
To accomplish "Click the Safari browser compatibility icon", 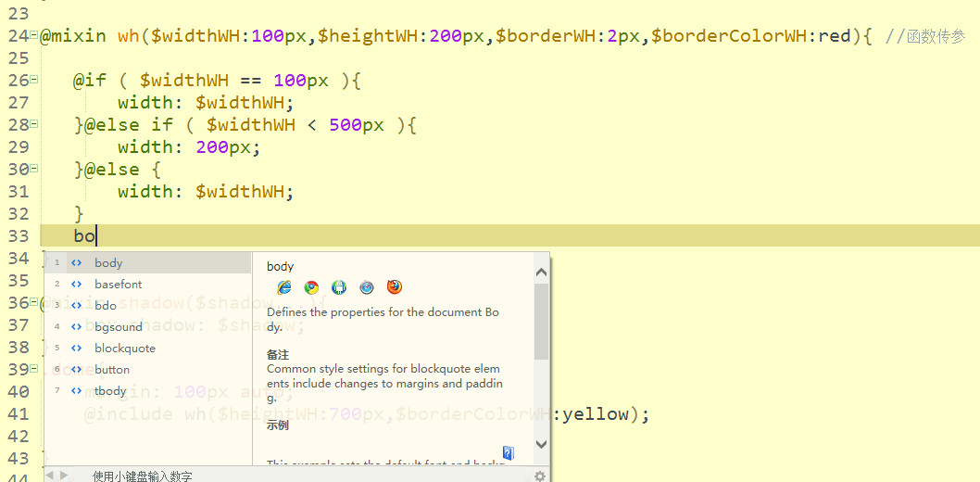I will click(367, 287).
